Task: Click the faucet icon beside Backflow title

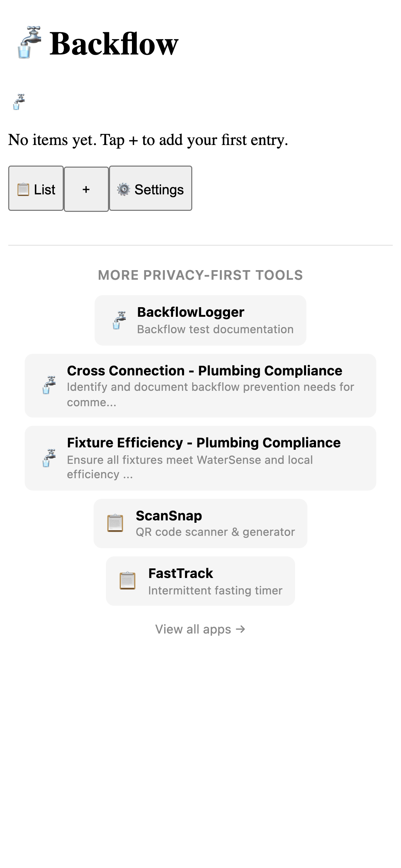Action: point(29,43)
